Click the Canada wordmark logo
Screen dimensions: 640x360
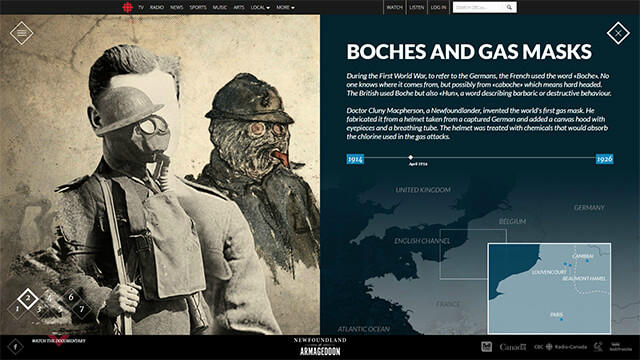(x=513, y=347)
